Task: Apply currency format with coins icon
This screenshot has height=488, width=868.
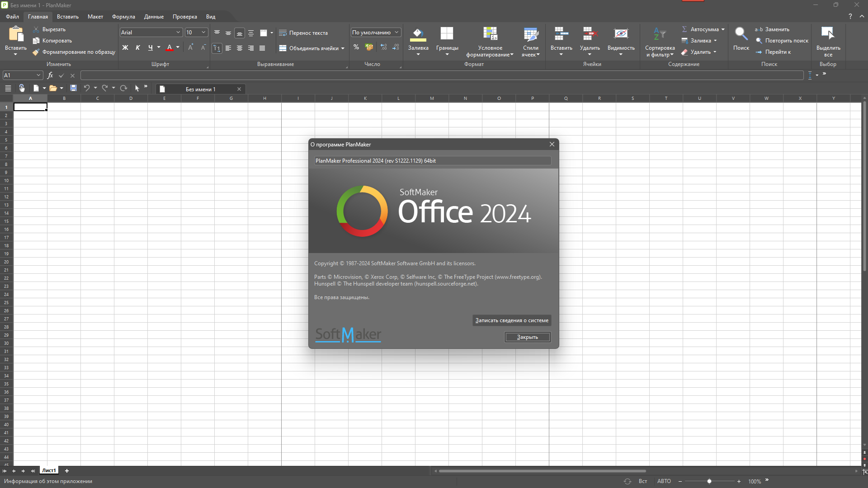Action: click(x=369, y=47)
